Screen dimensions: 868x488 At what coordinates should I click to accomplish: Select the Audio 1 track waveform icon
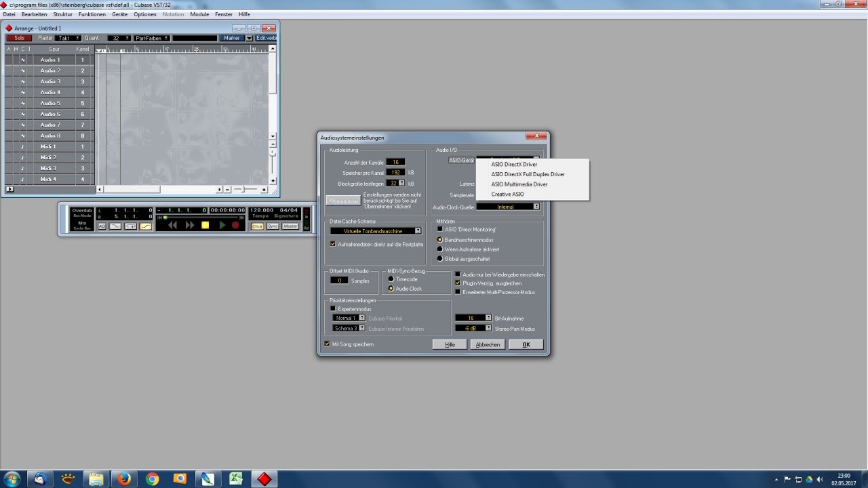(22, 60)
